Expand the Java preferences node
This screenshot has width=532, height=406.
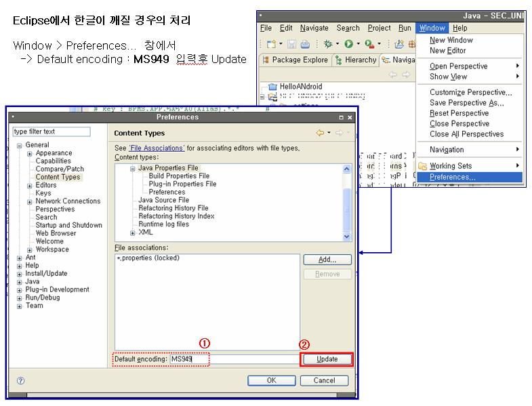20,283
